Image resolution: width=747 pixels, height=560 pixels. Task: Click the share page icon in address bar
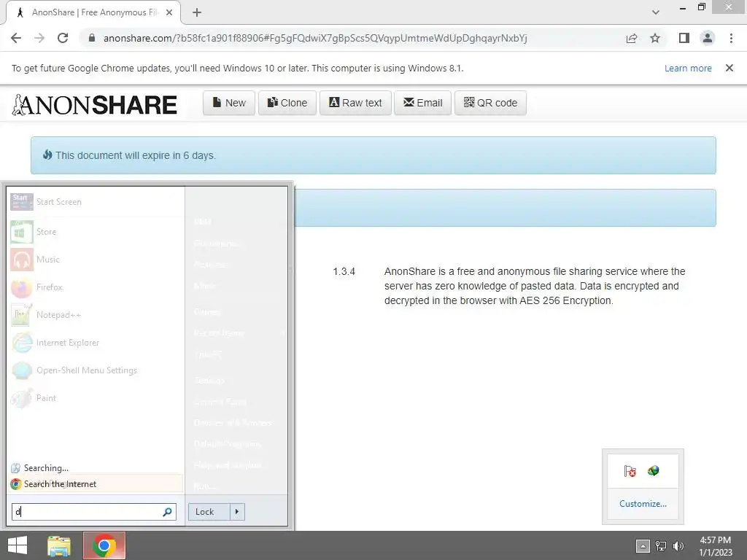pos(632,38)
